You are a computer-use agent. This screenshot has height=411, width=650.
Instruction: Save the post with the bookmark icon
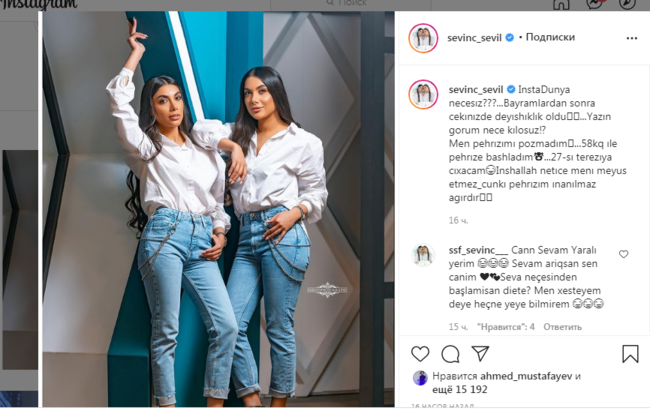tap(630, 354)
